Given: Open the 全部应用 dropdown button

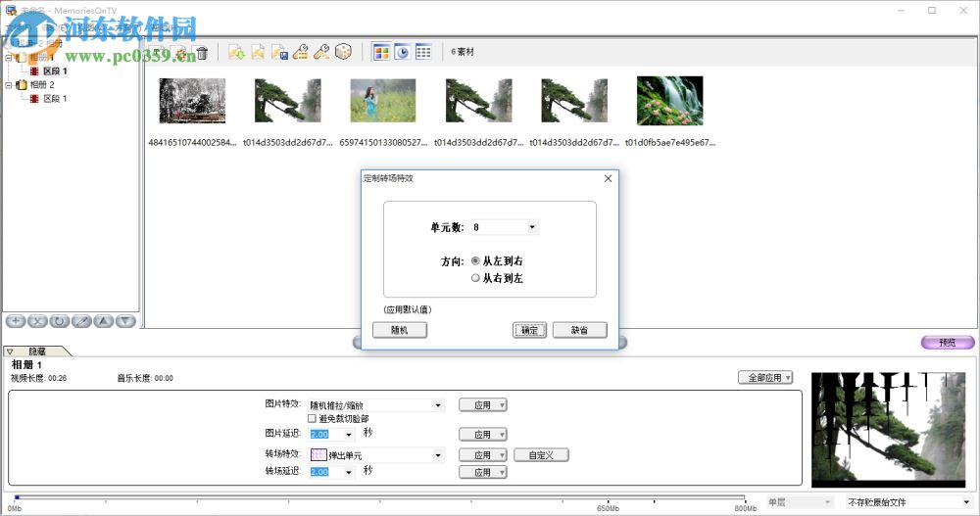Looking at the screenshot, I should pos(765,378).
